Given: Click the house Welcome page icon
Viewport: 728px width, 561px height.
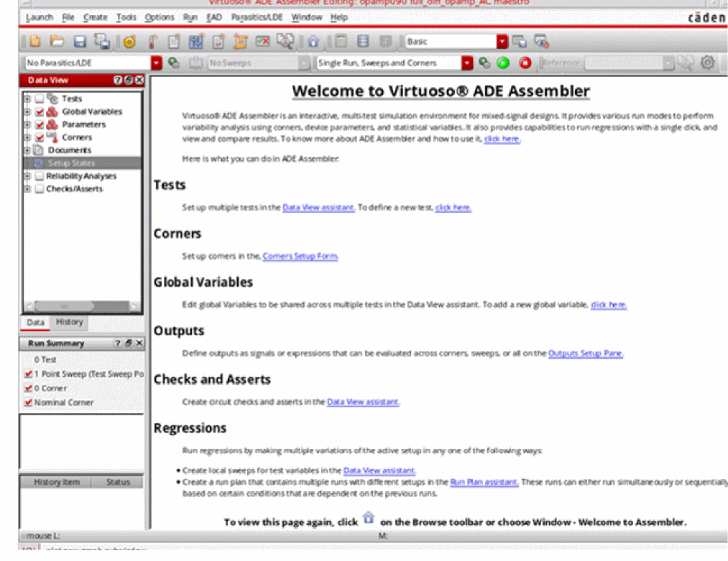Looking at the screenshot, I should tap(313, 42).
